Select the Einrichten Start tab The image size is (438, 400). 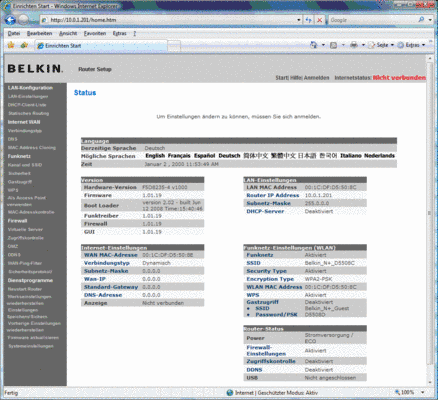click(x=101, y=46)
